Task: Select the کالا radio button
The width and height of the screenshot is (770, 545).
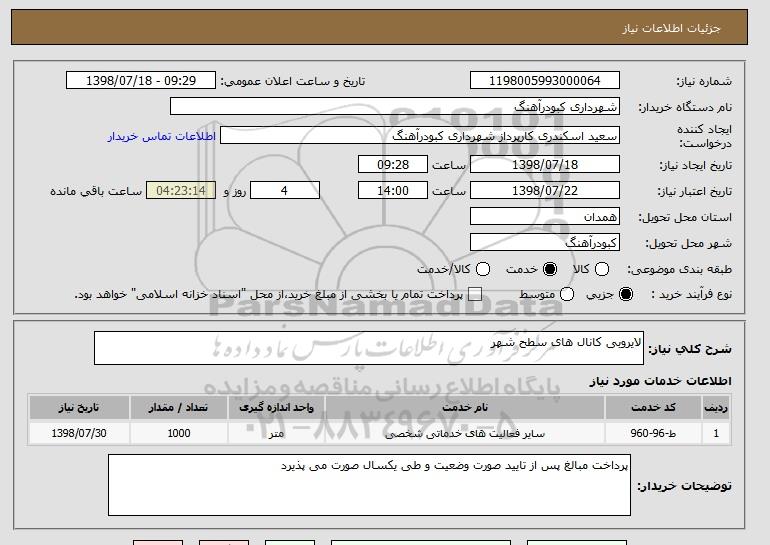Action: (x=602, y=269)
